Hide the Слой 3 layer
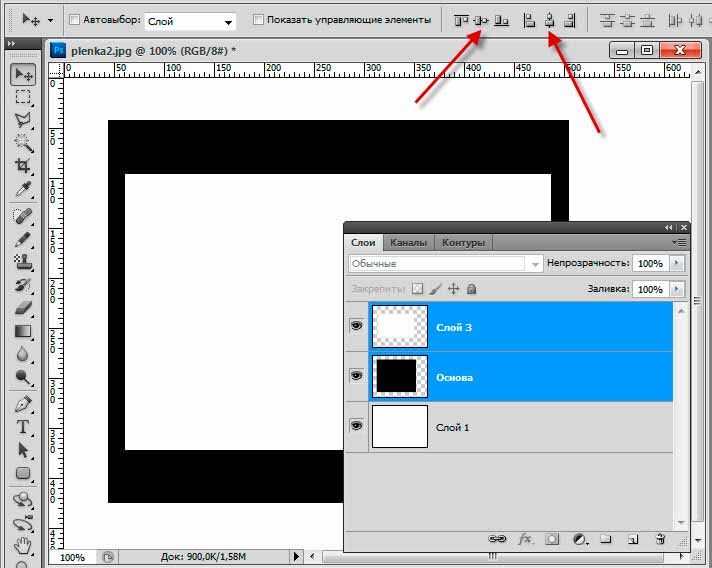This screenshot has width=712, height=568. coord(356,327)
